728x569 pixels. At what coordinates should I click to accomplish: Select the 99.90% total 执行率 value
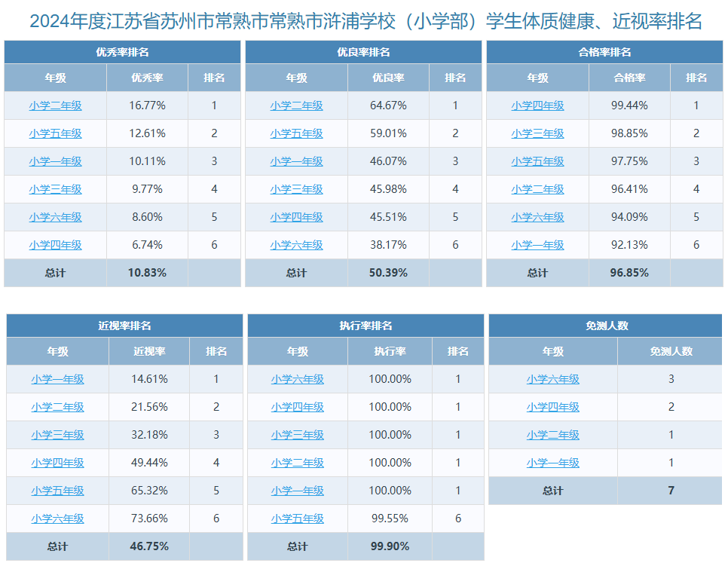[390, 546]
